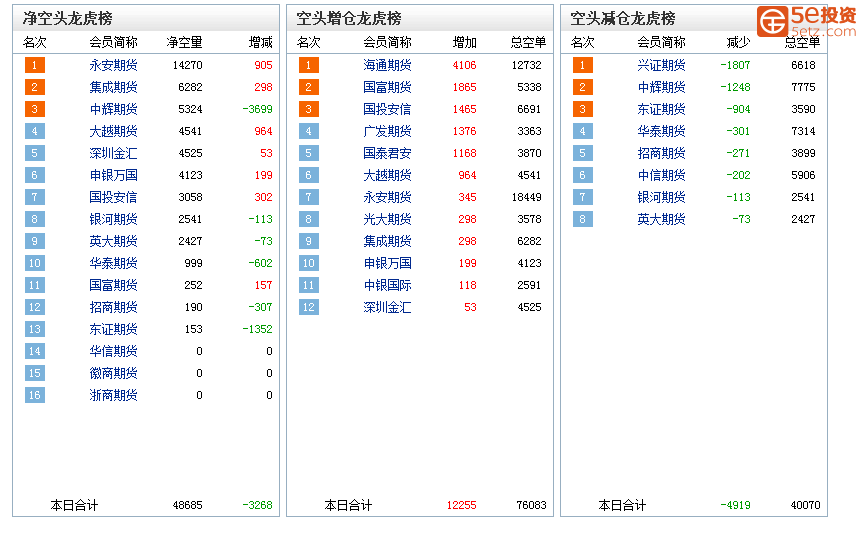Open 大越期货 in 空头增仓龙虎榜
This screenshot has height=544, width=864.
(387, 175)
